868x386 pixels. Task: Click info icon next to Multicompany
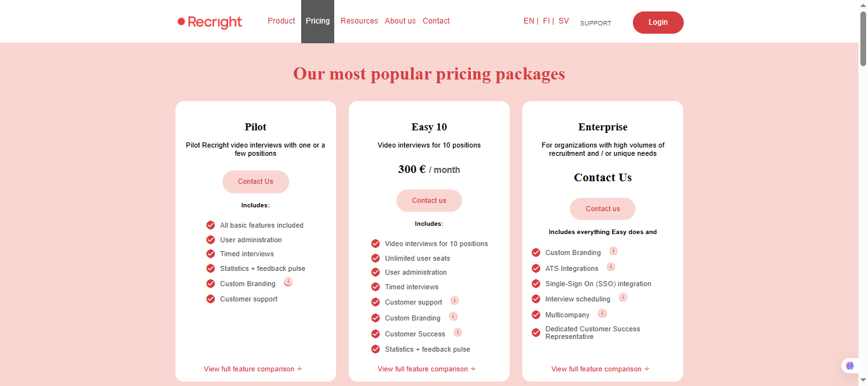[x=602, y=314]
